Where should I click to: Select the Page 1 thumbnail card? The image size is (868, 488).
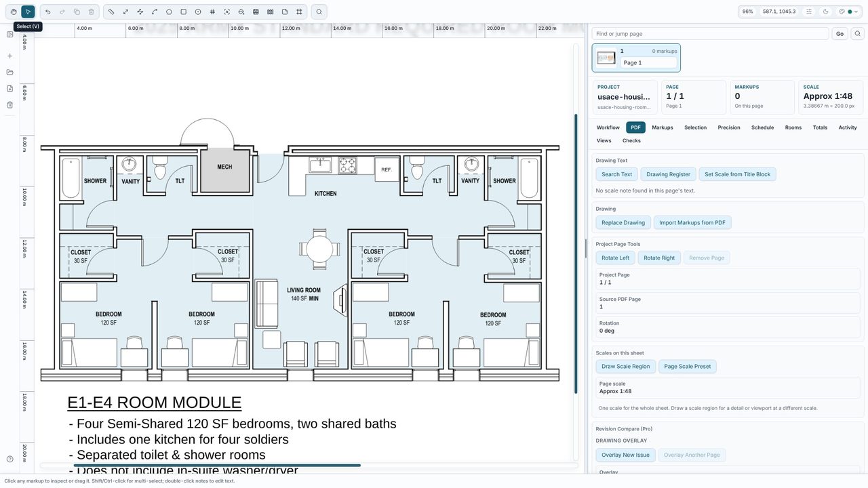[636, 58]
